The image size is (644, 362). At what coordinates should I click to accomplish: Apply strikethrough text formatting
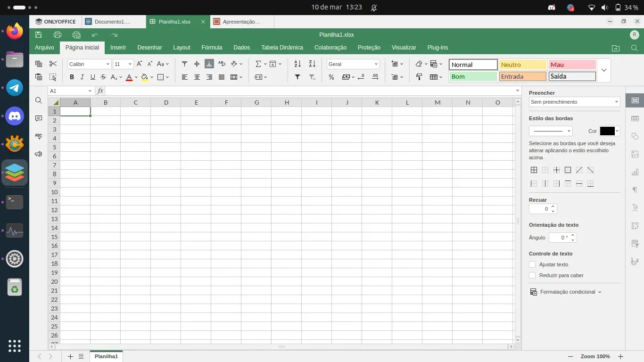pyautogui.click(x=103, y=77)
